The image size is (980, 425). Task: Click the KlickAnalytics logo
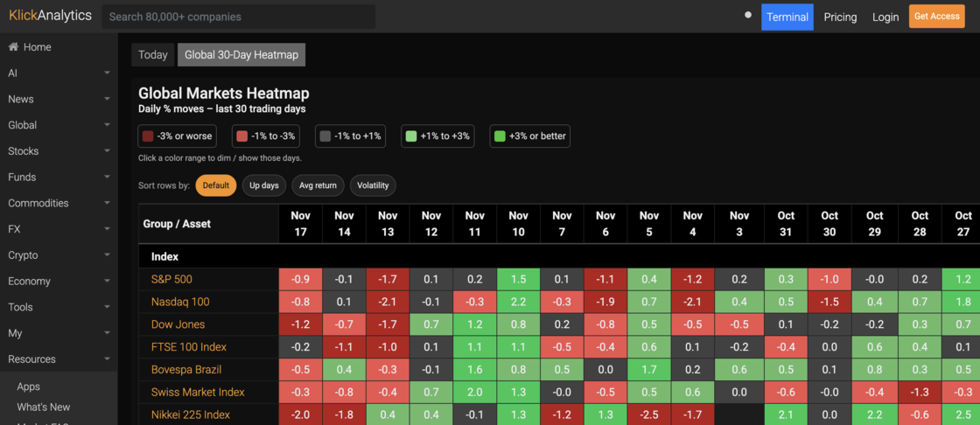[x=50, y=16]
